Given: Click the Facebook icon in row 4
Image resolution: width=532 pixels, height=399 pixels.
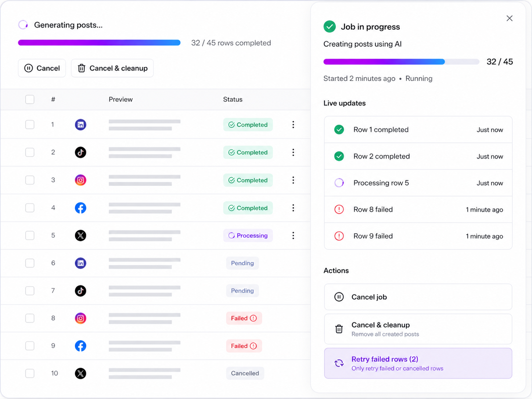Looking at the screenshot, I should coord(80,208).
